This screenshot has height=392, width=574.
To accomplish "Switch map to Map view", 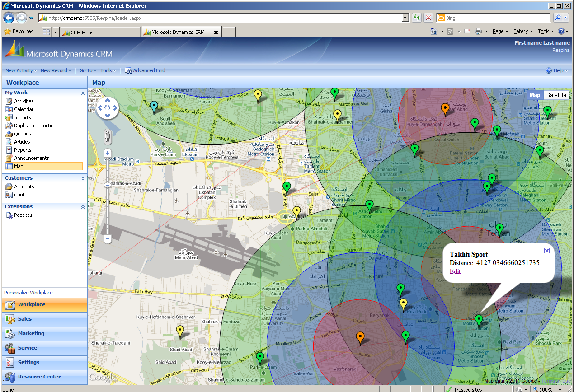I will 535,95.
